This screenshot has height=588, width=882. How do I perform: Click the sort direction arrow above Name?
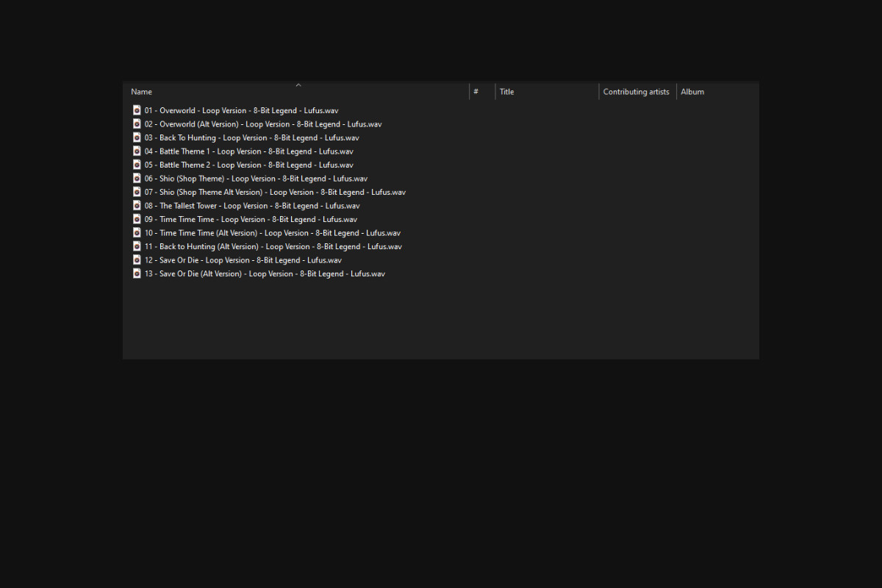298,85
